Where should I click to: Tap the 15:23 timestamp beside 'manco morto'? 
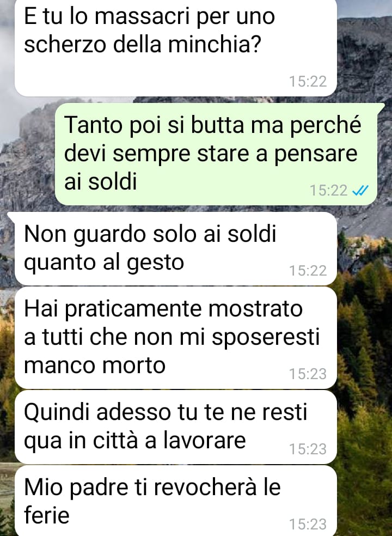click(x=308, y=374)
